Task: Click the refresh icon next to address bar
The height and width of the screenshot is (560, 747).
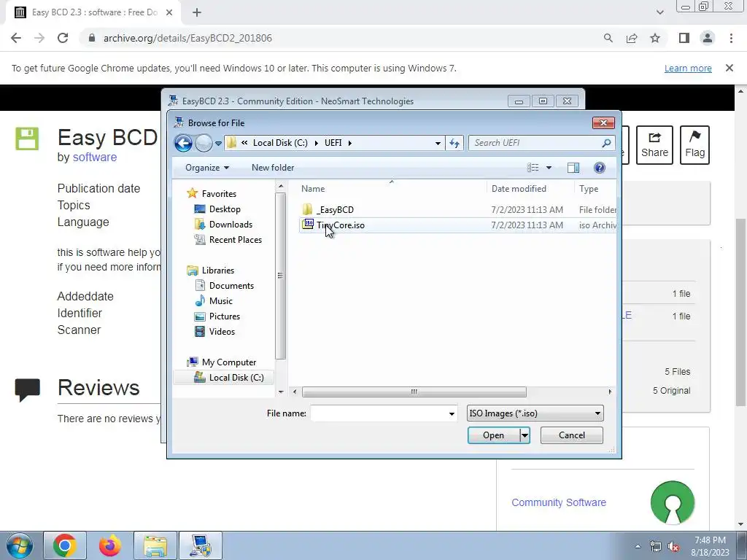Action: tap(454, 143)
